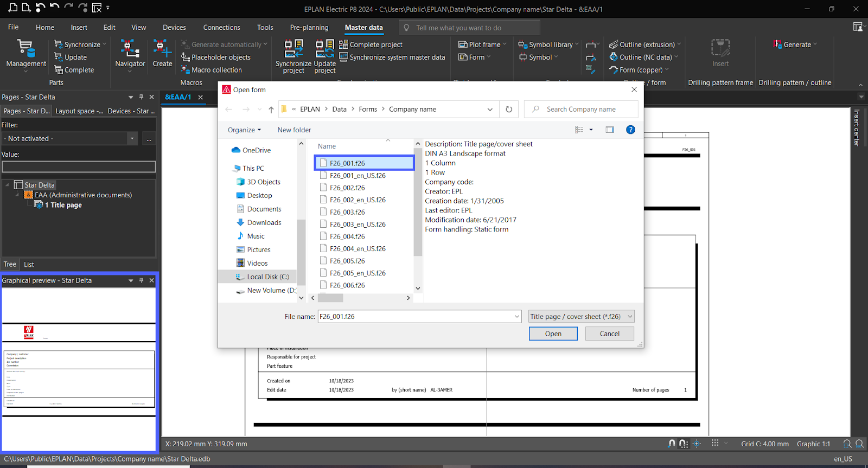Pin the Graphical preview panel

coord(141,280)
